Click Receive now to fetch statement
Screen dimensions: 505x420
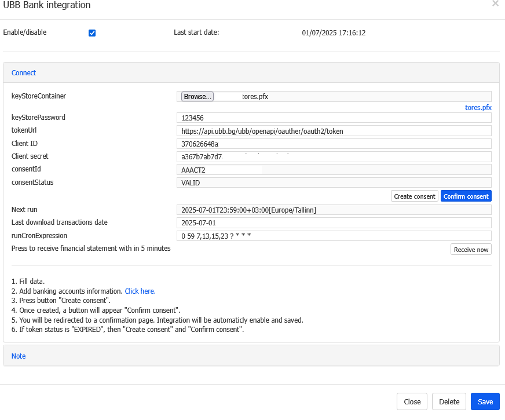[471, 249]
